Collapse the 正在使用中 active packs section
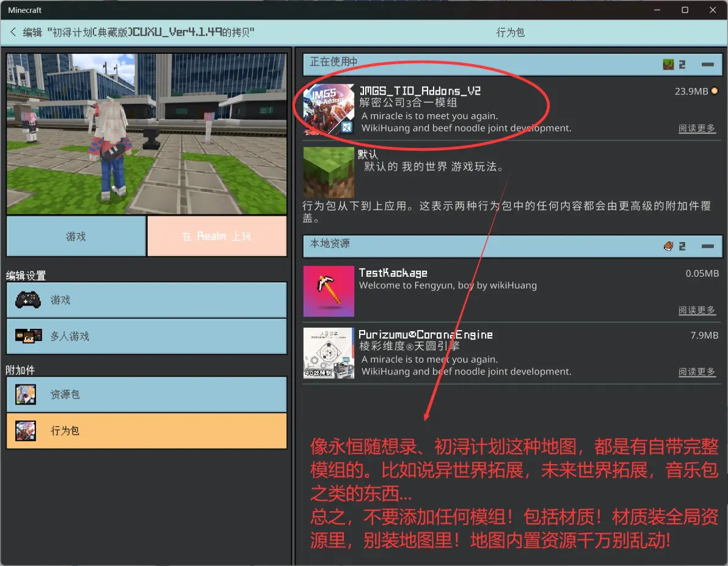The image size is (728, 566). 708,65
